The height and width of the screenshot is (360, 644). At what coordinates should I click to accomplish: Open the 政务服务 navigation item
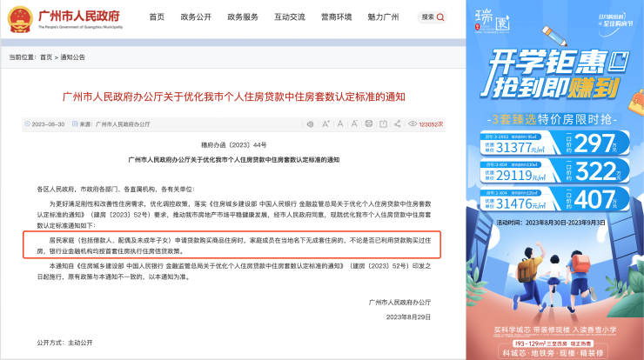click(243, 17)
